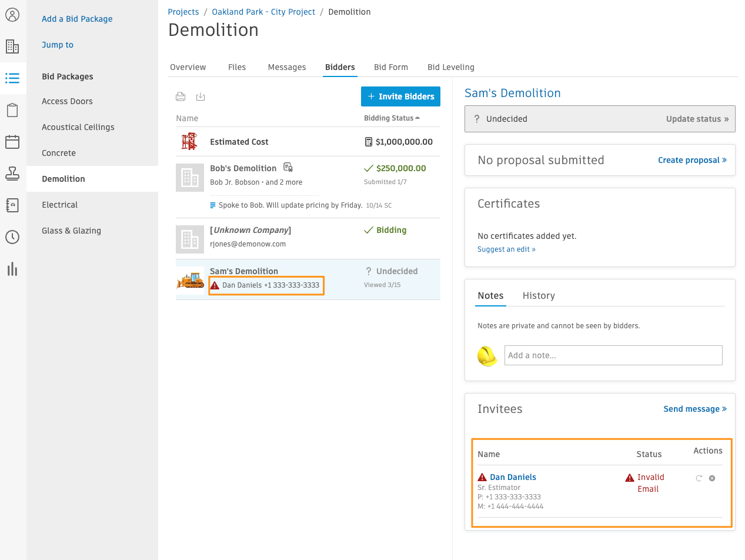Open the companies building icon in sidebar

[12, 46]
